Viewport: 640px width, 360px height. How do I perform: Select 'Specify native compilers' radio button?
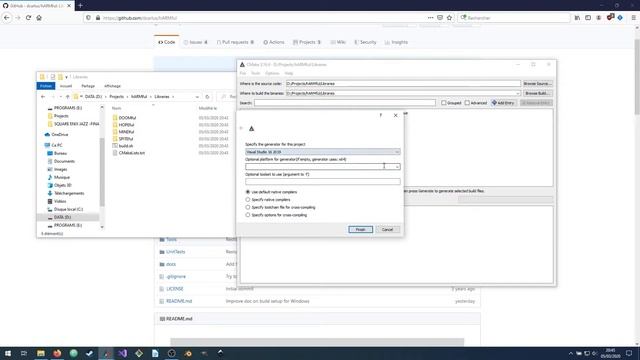pyautogui.click(x=248, y=200)
